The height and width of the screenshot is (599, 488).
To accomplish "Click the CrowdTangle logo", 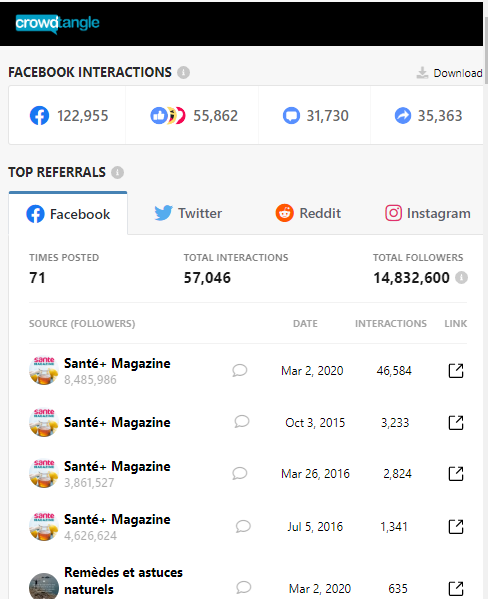I will click(x=57, y=24).
